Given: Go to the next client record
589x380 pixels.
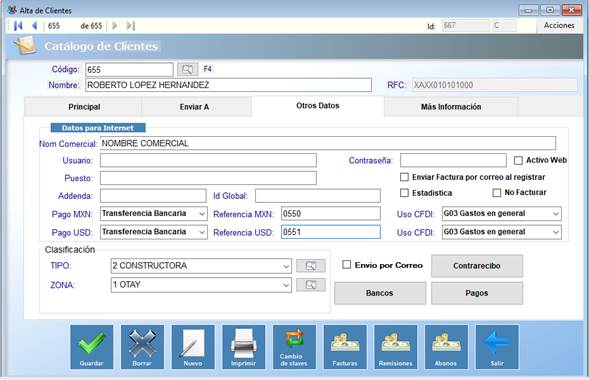Looking at the screenshot, I should tap(115, 26).
